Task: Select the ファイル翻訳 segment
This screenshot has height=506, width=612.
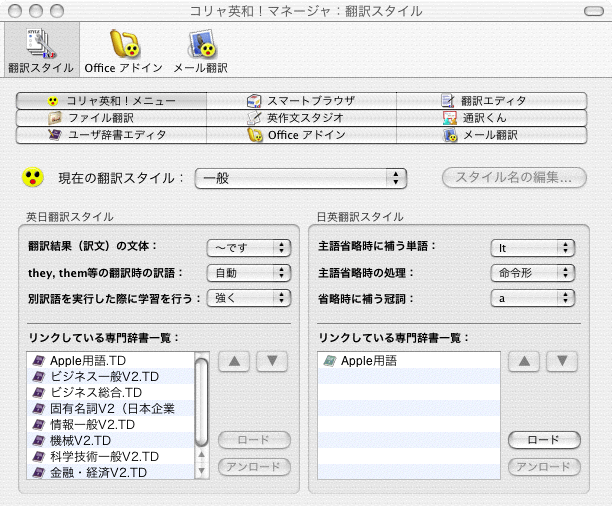Action: pos(111,118)
